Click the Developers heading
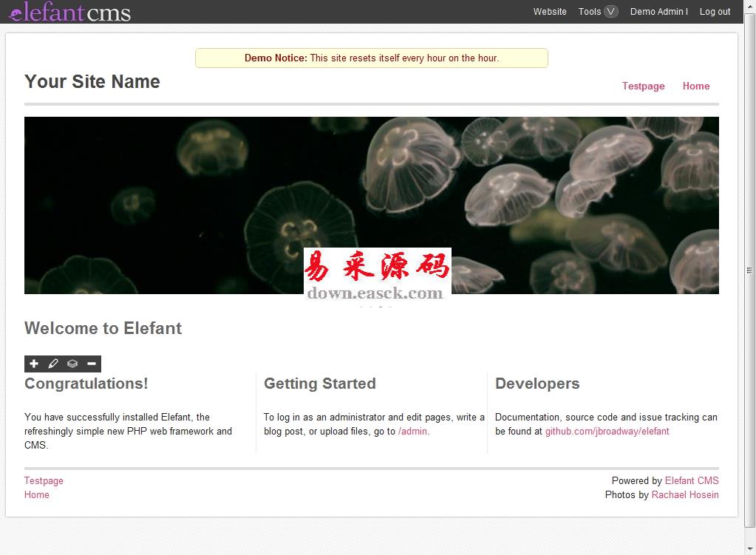756x555 pixels. pyautogui.click(x=537, y=384)
